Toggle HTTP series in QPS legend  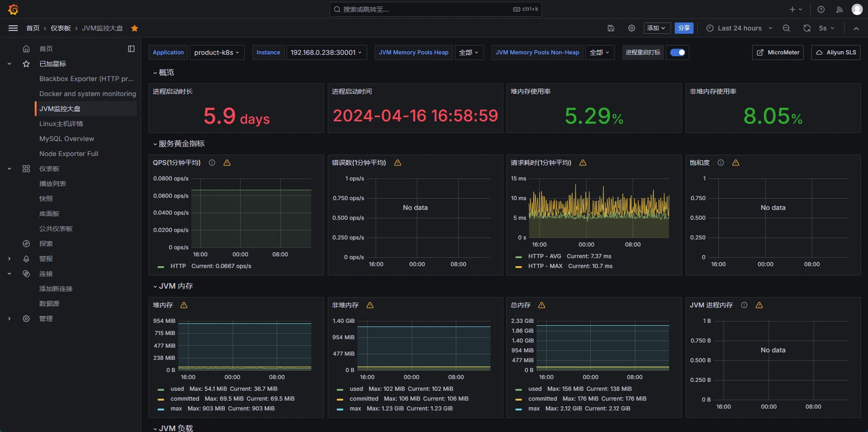point(178,266)
